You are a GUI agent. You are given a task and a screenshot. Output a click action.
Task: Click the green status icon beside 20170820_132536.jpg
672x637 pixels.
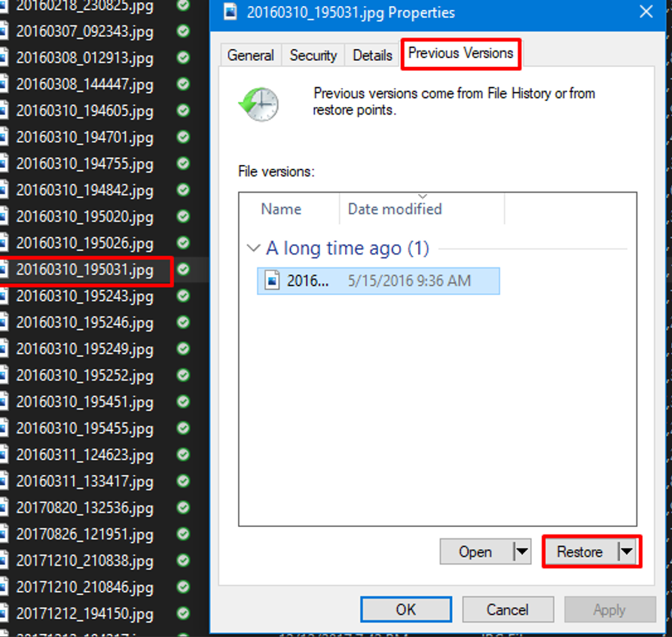click(x=183, y=507)
